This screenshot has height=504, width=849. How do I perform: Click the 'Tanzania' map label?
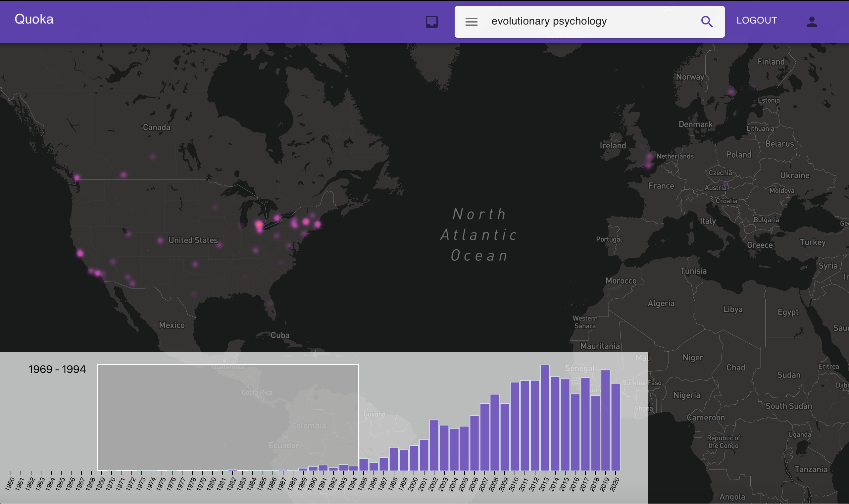pos(811,469)
